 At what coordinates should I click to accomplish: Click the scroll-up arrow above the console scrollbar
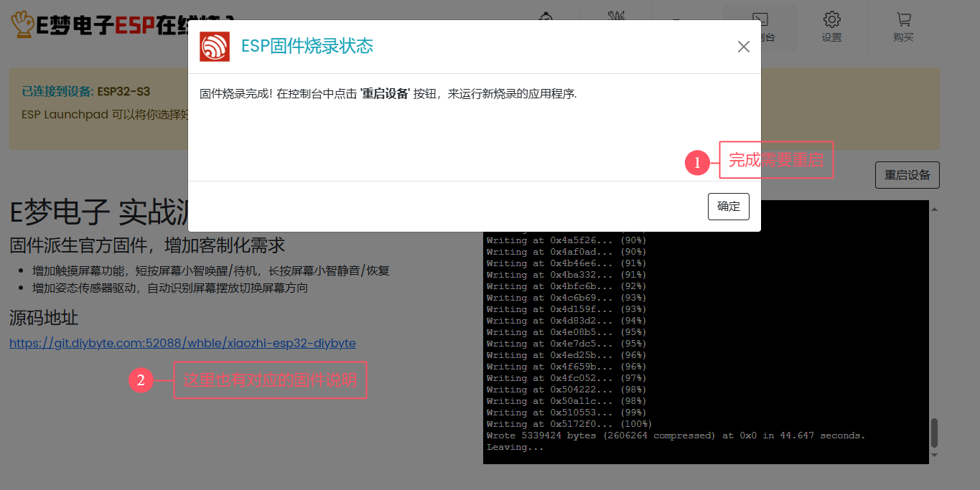point(934,208)
